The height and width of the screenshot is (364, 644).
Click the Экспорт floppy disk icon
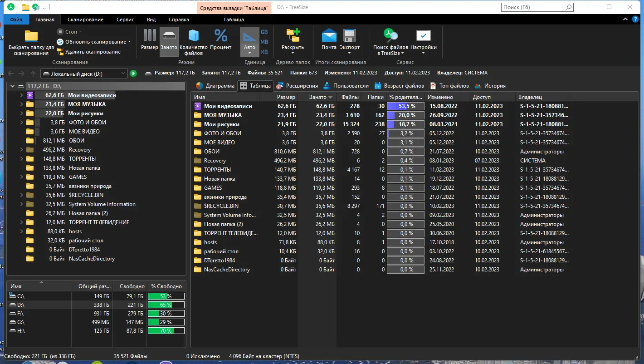(349, 36)
